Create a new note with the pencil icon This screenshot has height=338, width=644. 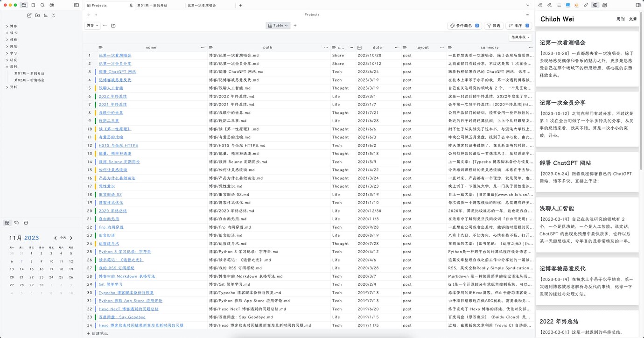(x=29, y=15)
